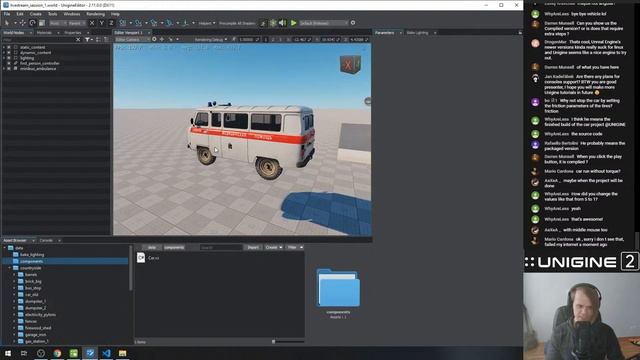The image size is (640, 360).
Task: Open Visual Studio Code from the taskbar
Action: click(106, 353)
